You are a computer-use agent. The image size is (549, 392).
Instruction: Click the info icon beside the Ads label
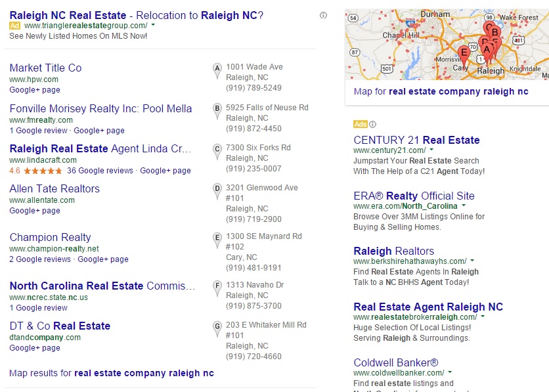point(373,124)
